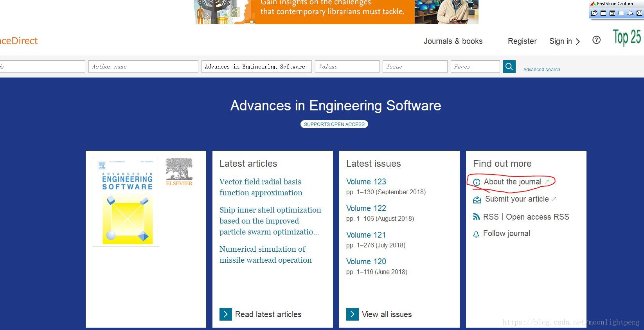
Task: Click View all issues
Action: click(x=387, y=314)
